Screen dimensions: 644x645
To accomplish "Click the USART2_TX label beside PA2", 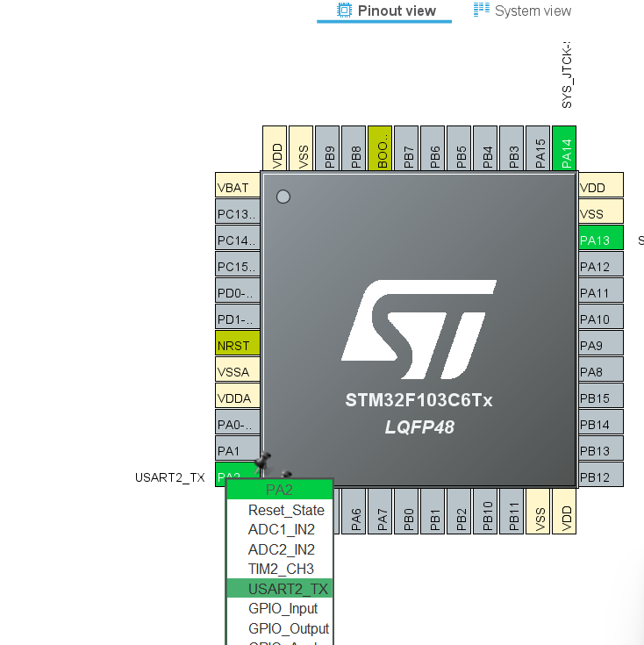I will click(x=170, y=477).
